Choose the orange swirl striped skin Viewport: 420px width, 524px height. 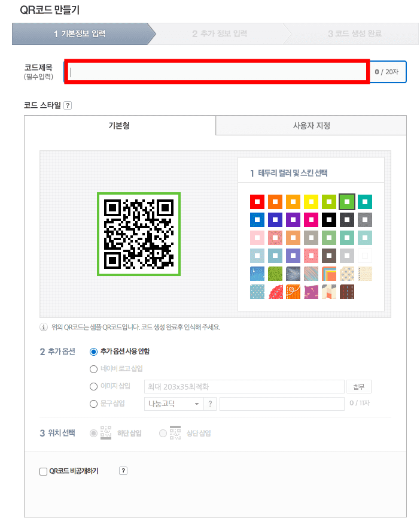293,292
